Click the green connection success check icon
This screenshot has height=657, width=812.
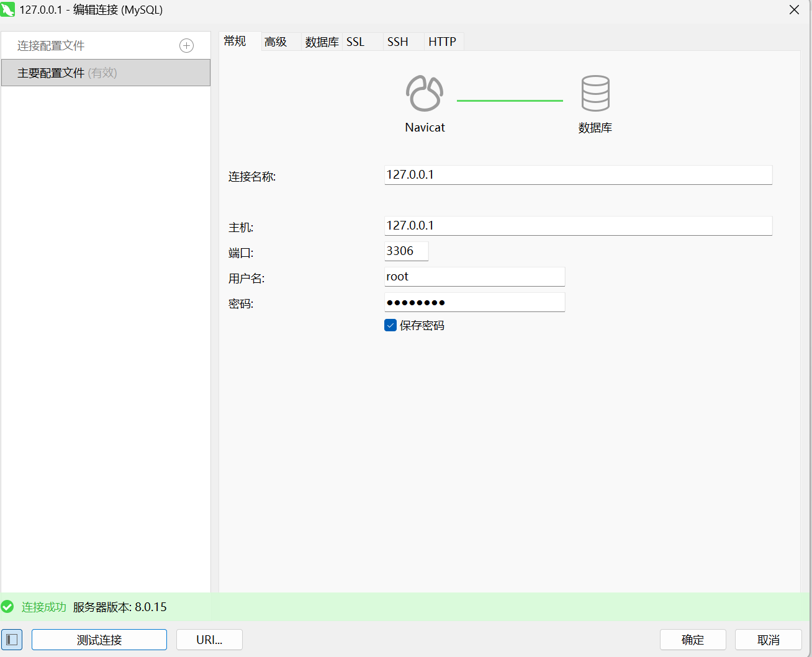[x=7, y=607]
